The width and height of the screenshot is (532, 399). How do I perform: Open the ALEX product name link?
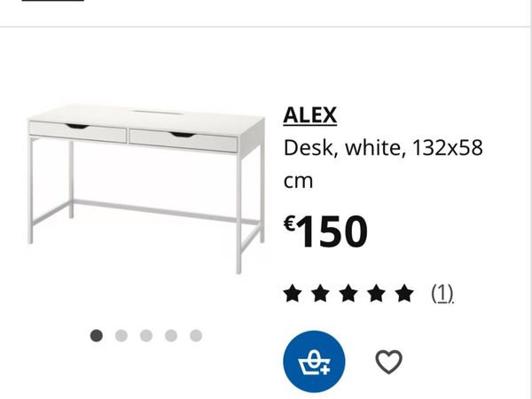(310, 115)
